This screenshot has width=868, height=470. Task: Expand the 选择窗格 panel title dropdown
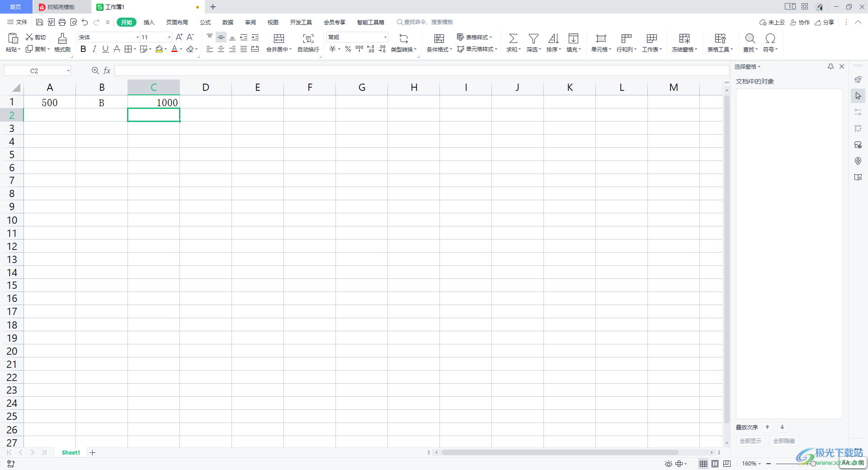[x=759, y=67]
